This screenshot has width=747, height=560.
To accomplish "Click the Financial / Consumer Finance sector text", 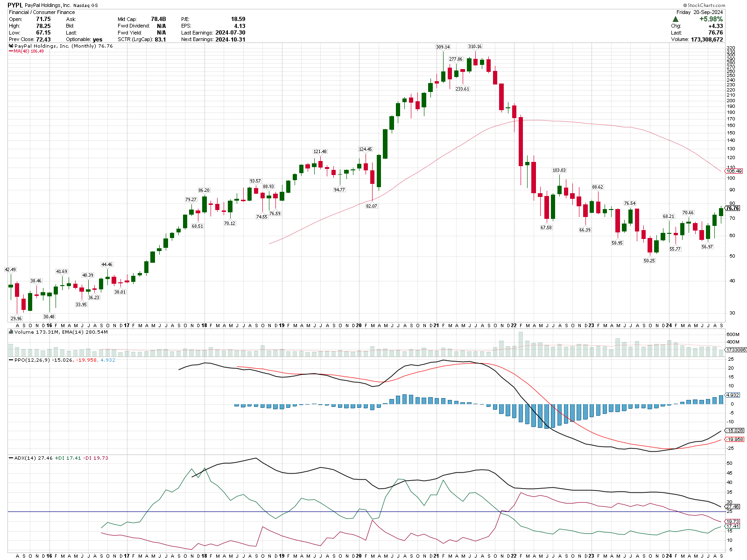I will click(x=42, y=12).
